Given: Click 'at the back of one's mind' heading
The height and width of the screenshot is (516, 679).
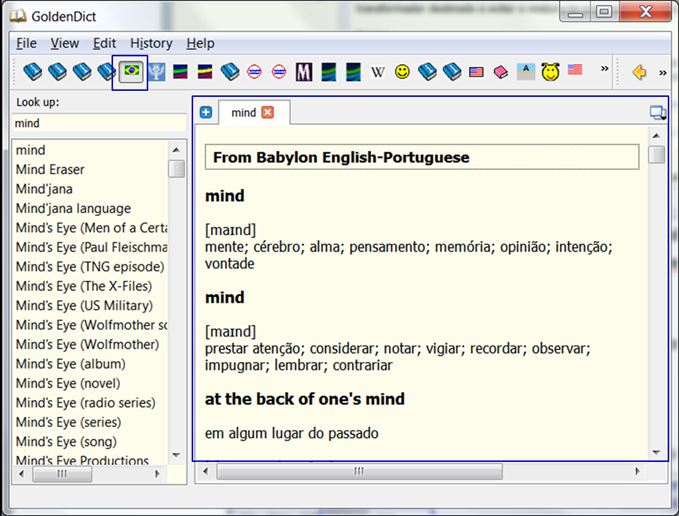Looking at the screenshot, I should pyautogui.click(x=305, y=399).
